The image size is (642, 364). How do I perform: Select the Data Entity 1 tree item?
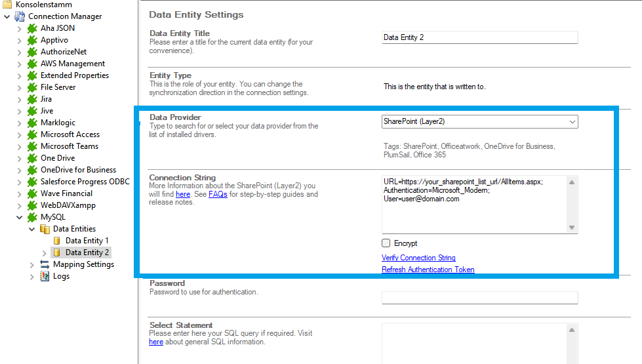87,241
